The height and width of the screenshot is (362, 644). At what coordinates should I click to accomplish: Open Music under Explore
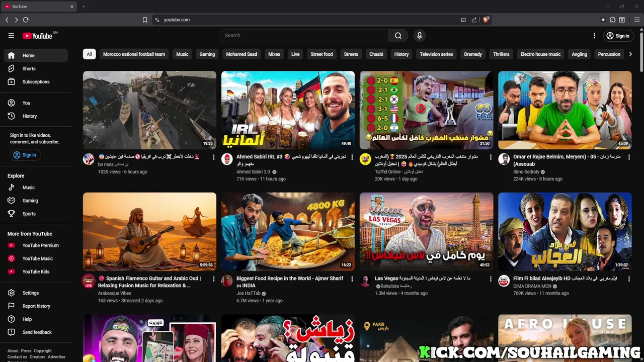[x=35, y=187]
